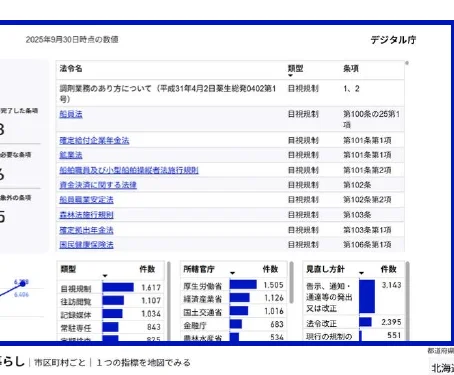Click the 見直し方針 table scrollbar
Viewport: 454px width, 375px height.
coord(407,301)
